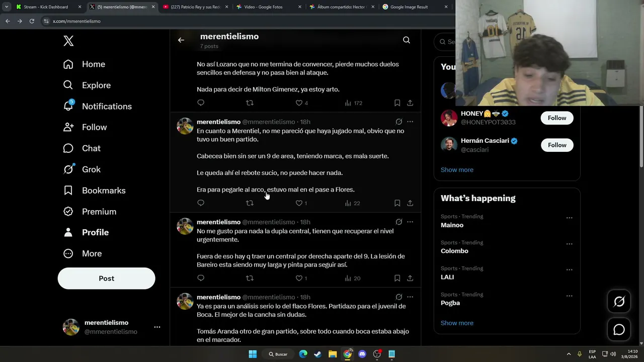
Task: Reply to the 'dupla central' post
Action: [x=201, y=278]
